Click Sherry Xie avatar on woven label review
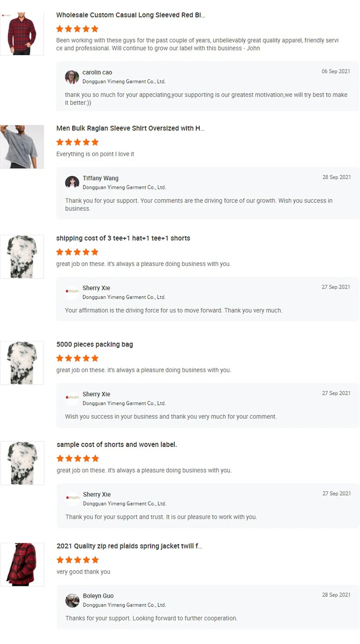The width and height of the screenshot is (360, 644). 72,498
